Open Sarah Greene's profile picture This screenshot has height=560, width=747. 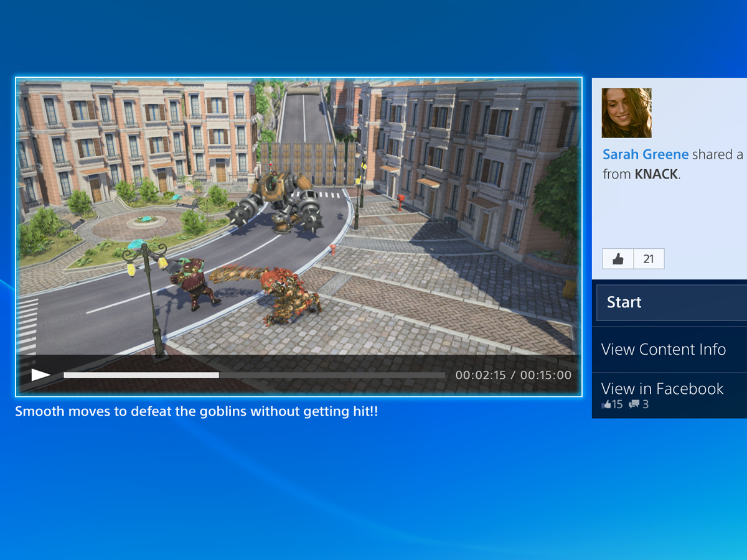coord(626,113)
